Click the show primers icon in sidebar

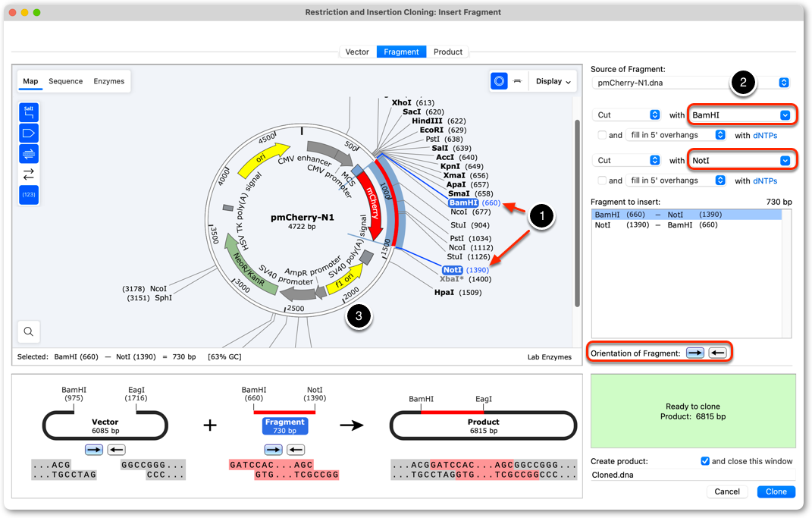pyautogui.click(x=29, y=154)
